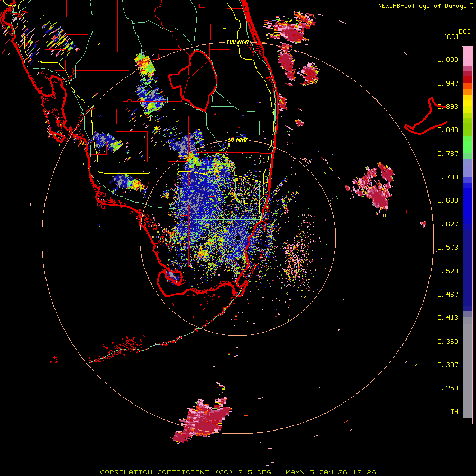The image size is (476, 476).
Task: Click the 0.360 color scale value
Action: click(x=448, y=342)
